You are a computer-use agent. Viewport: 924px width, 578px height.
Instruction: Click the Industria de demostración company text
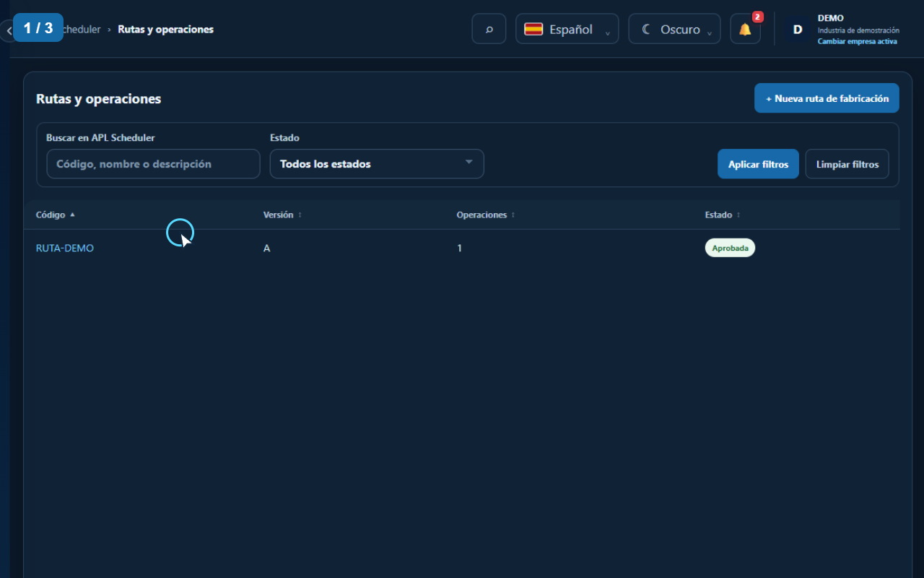[858, 30]
